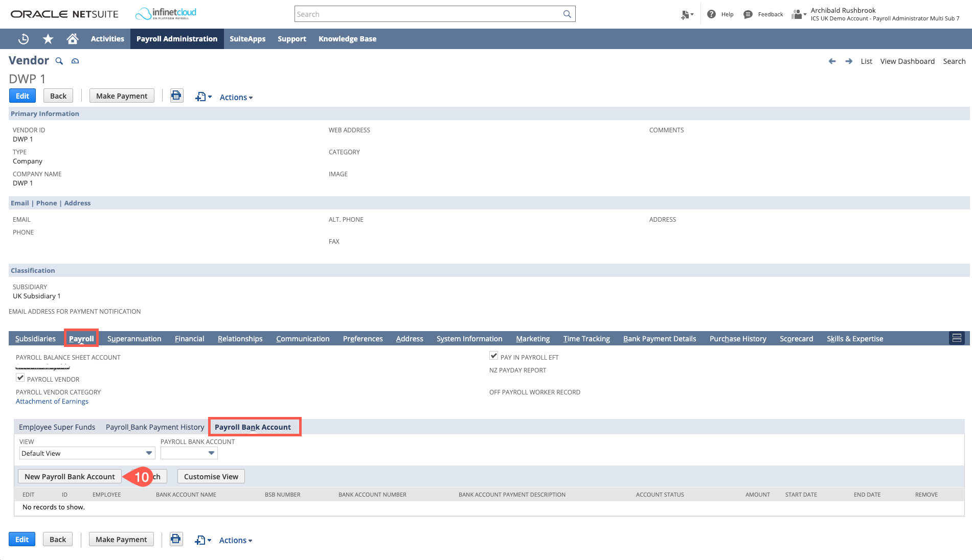Toggle the subtab layout icon at far right
972x560 pixels.
pos(957,338)
